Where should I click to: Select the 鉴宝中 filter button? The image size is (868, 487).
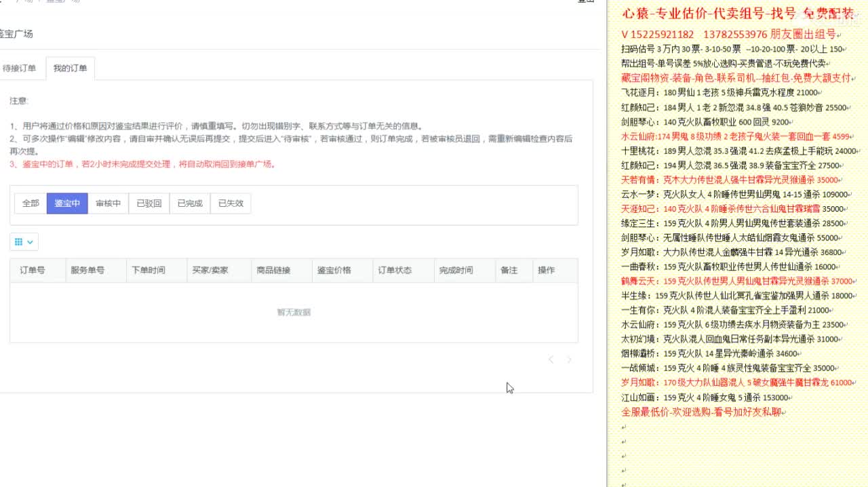click(67, 203)
